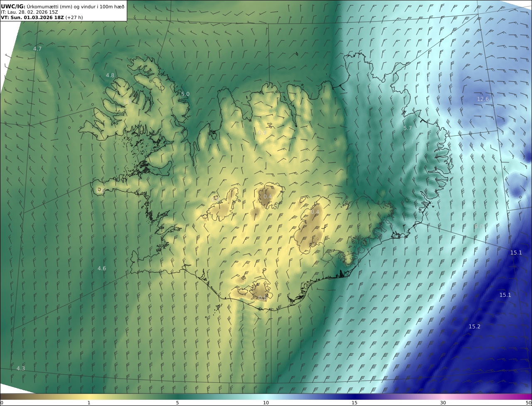Click the 12.6 value in the blue area

(x=483, y=99)
